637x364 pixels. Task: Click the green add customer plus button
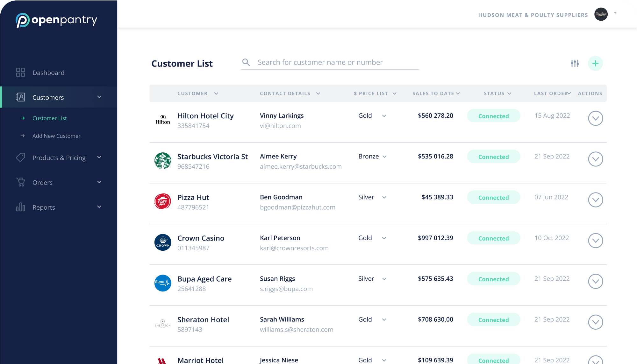click(595, 63)
